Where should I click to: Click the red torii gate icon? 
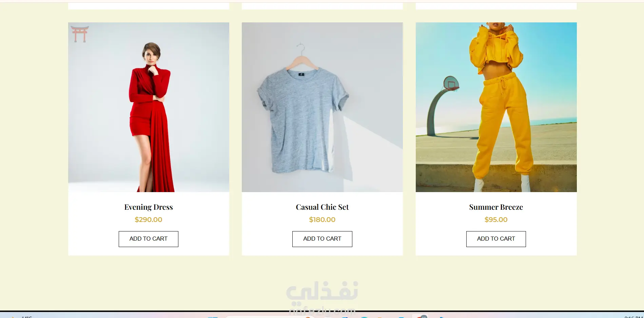(x=80, y=34)
